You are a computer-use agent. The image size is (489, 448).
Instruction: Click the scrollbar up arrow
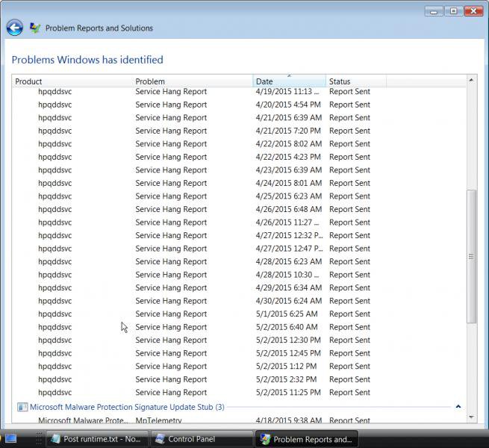coord(471,80)
